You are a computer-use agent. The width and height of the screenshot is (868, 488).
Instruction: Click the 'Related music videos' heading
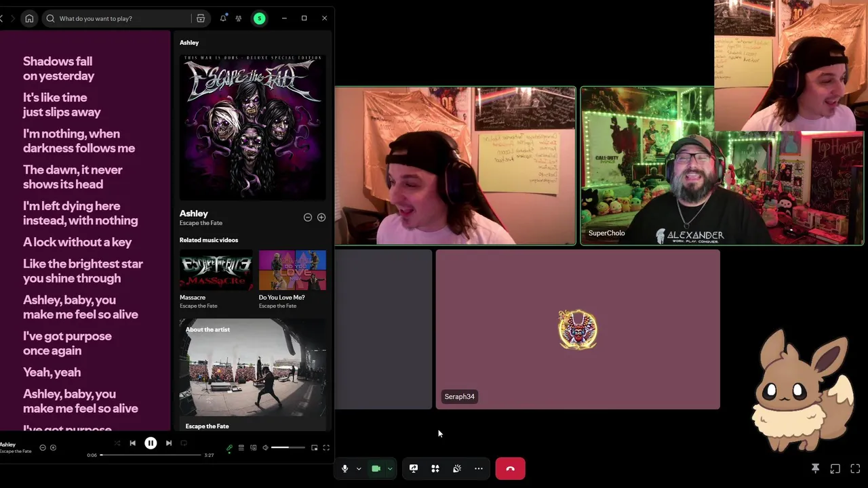[x=209, y=240]
